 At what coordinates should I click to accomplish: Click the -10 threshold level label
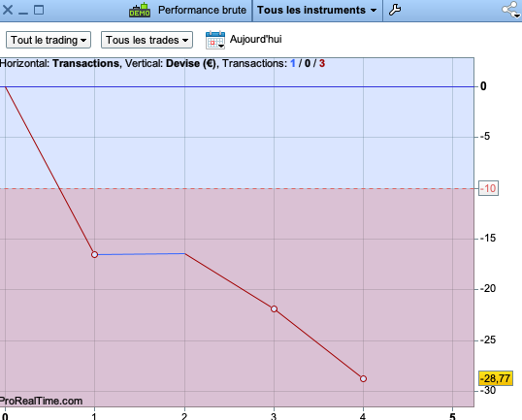[x=489, y=189]
